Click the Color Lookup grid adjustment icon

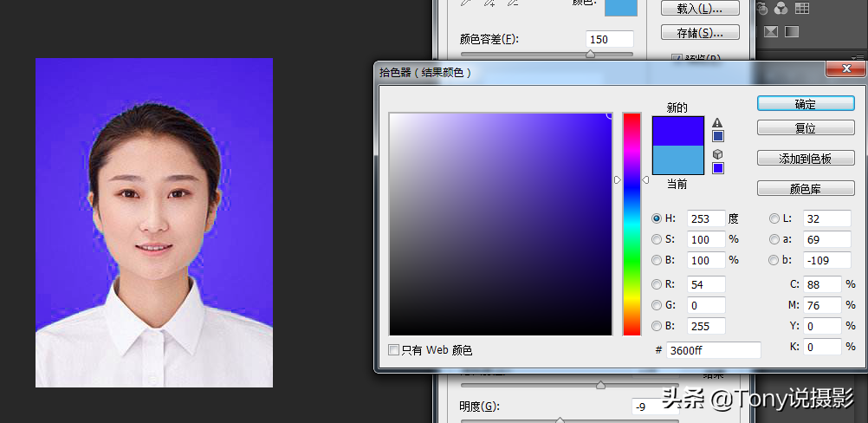click(x=801, y=8)
